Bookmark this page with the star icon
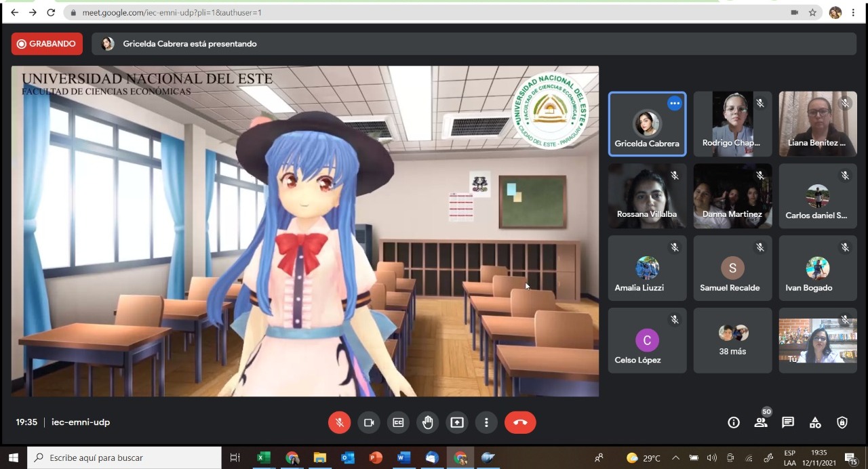Image resolution: width=868 pixels, height=469 pixels. click(x=812, y=12)
